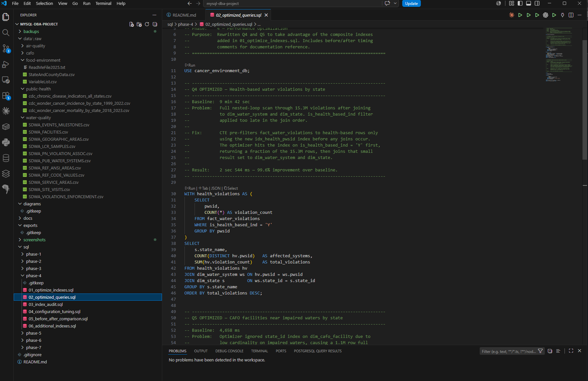
Task: Open the Containers view icon
Action: (x=6, y=127)
